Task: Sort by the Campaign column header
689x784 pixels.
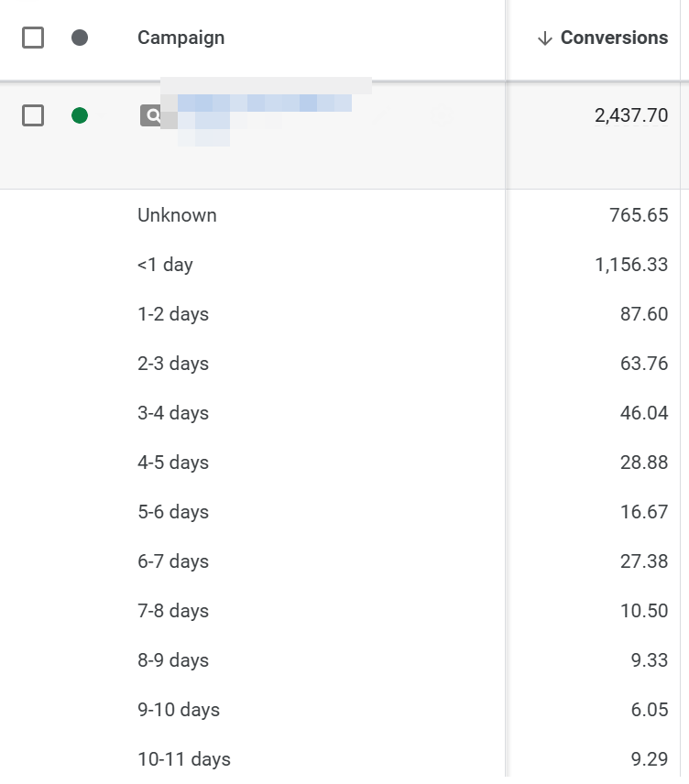Action: (180, 38)
